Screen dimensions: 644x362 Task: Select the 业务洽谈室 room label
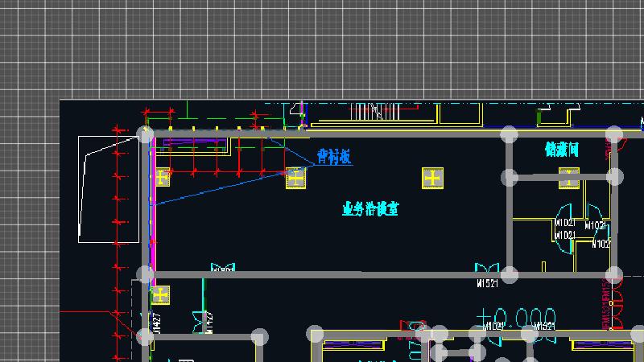370,209
